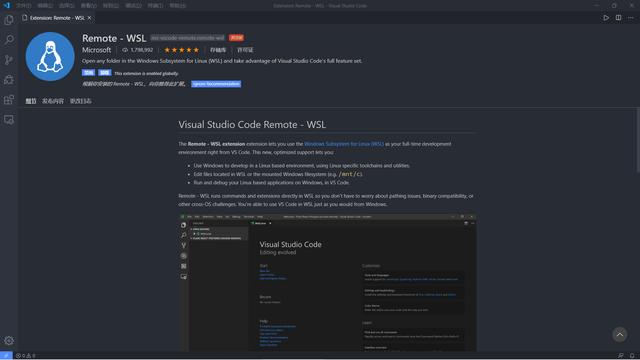Open the File (文件) menu
The width and height of the screenshot is (640, 360).
(x=23, y=6)
